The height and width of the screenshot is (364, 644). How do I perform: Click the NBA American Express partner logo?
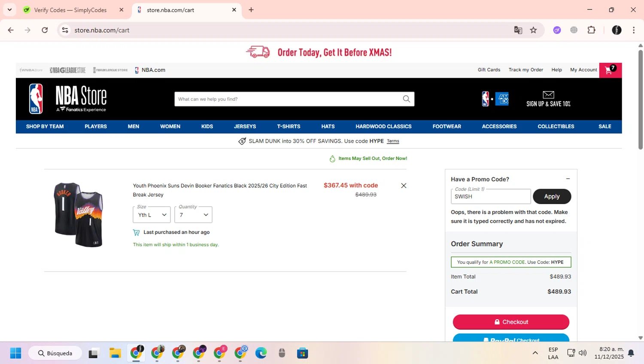tap(495, 99)
